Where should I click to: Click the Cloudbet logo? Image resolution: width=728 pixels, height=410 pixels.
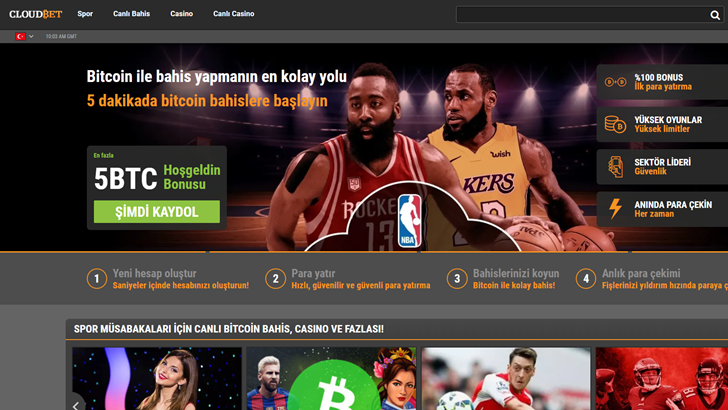(36, 14)
